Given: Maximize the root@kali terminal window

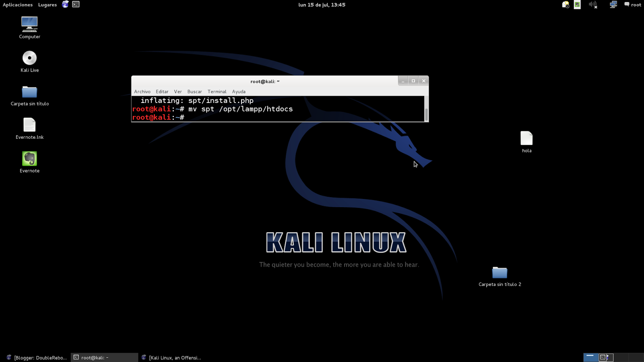Looking at the screenshot, I should point(413,81).
